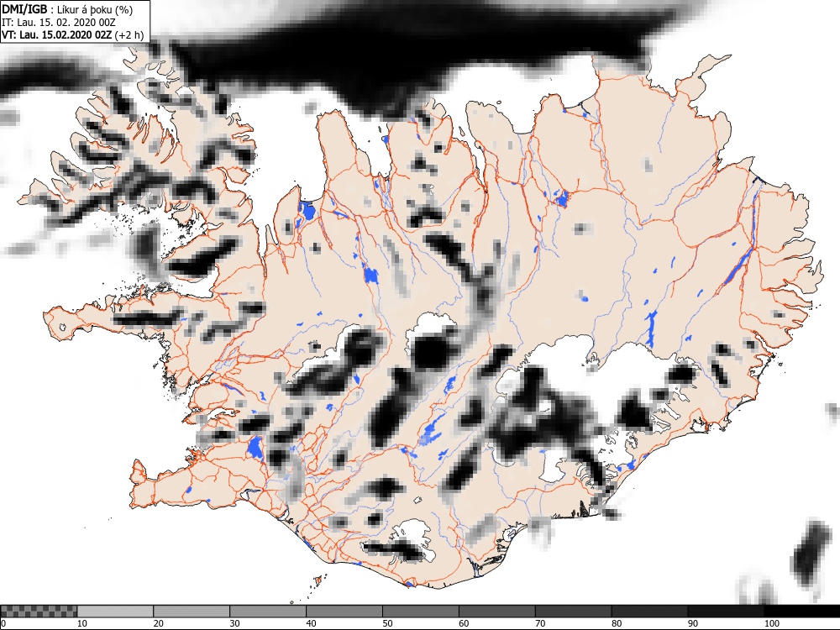
Task: Click the legend label '90'
Action: pyautogui.click(x=693, y=623)
